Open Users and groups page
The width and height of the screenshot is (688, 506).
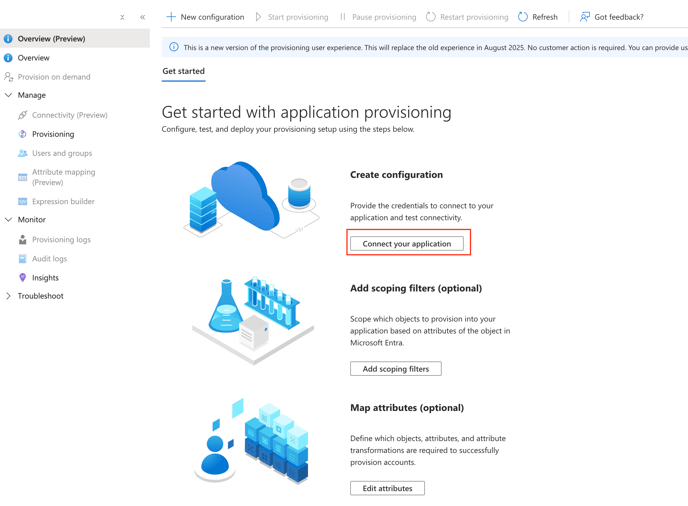tap(61, 153)
